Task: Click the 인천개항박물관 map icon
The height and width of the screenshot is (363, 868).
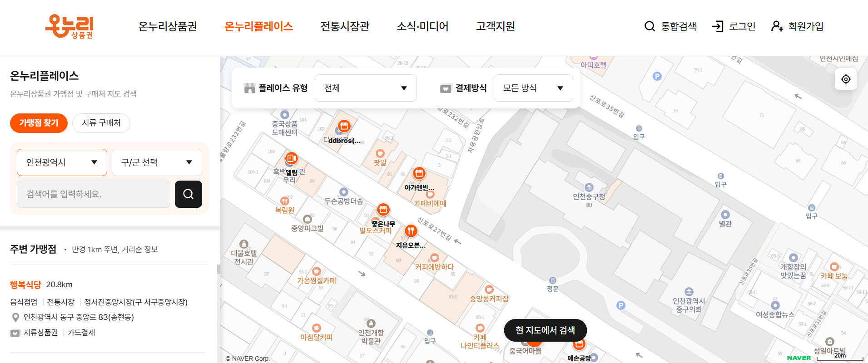Action: click(371, 324)
